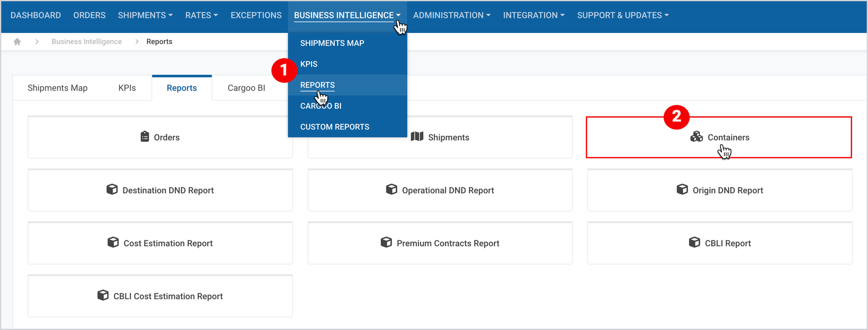Viewport: 868px width, 330px height.
Task: Click the Operational DND Report box icon
Action: point(392,189)
